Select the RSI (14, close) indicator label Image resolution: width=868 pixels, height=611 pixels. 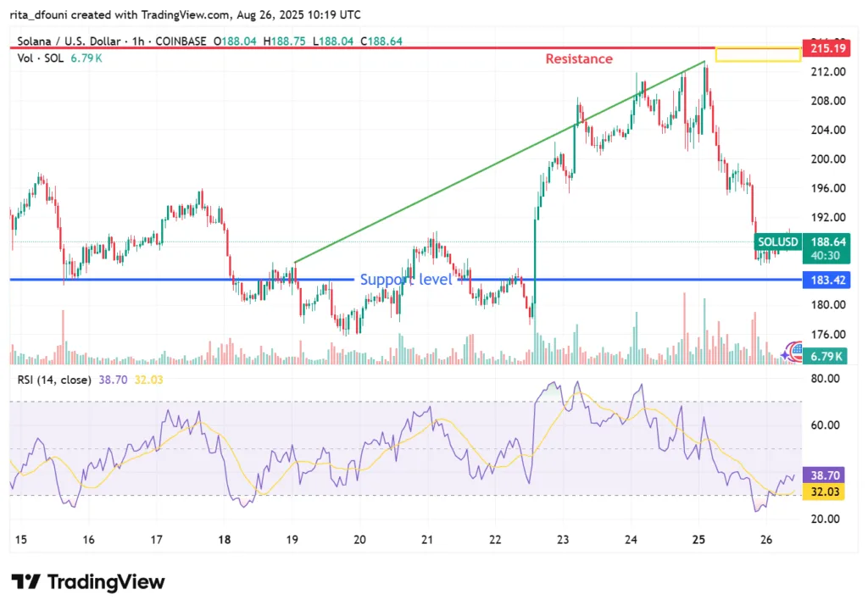(x=54, y=380)
